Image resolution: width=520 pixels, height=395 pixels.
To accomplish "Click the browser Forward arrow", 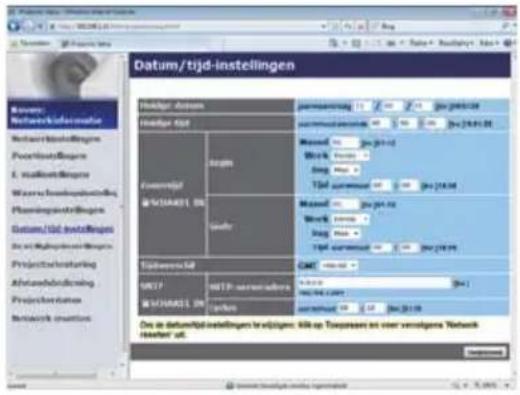I will click(x=28, y=26).
